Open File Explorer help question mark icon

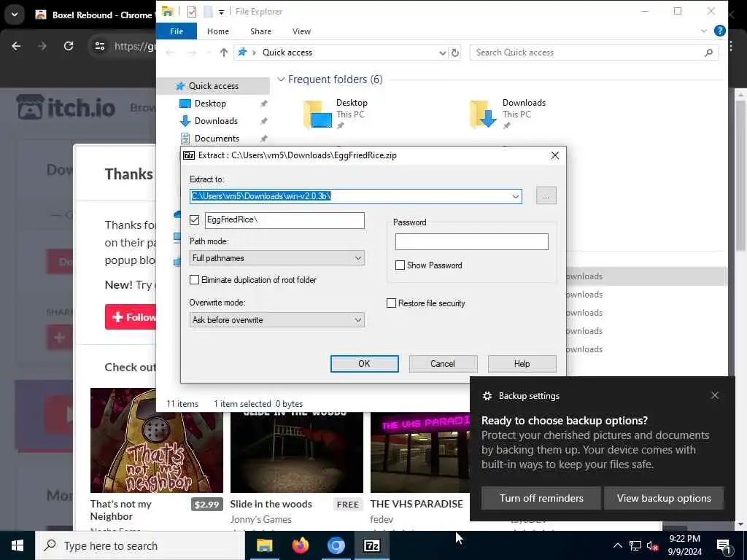click(720, 31)
